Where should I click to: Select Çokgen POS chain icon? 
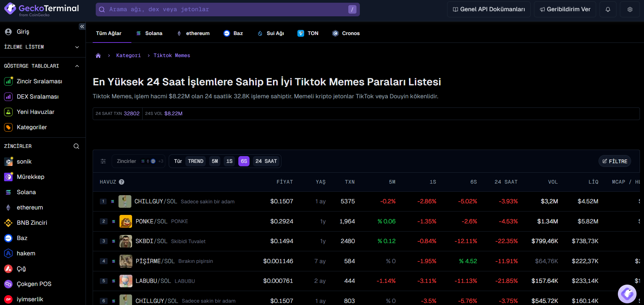(x=8, y=284)
